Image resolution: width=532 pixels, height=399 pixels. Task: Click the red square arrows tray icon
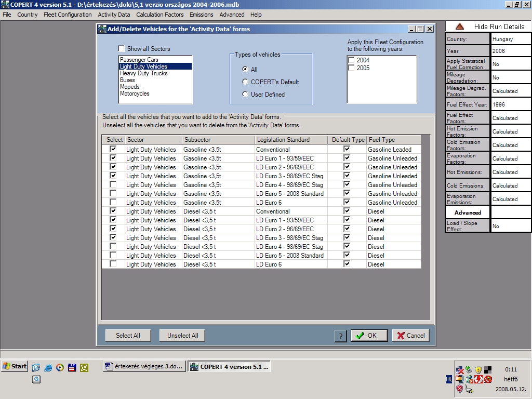(x=478, y=379)
